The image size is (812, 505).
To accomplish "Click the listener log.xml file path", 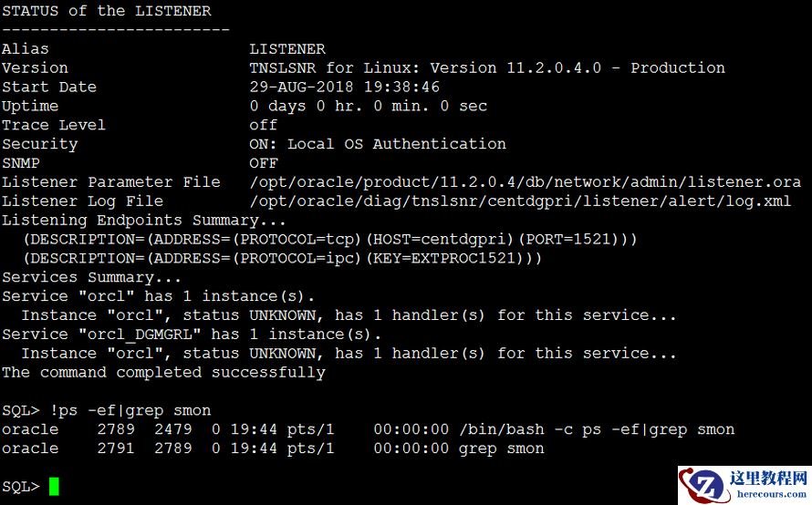I will [520, 201].
